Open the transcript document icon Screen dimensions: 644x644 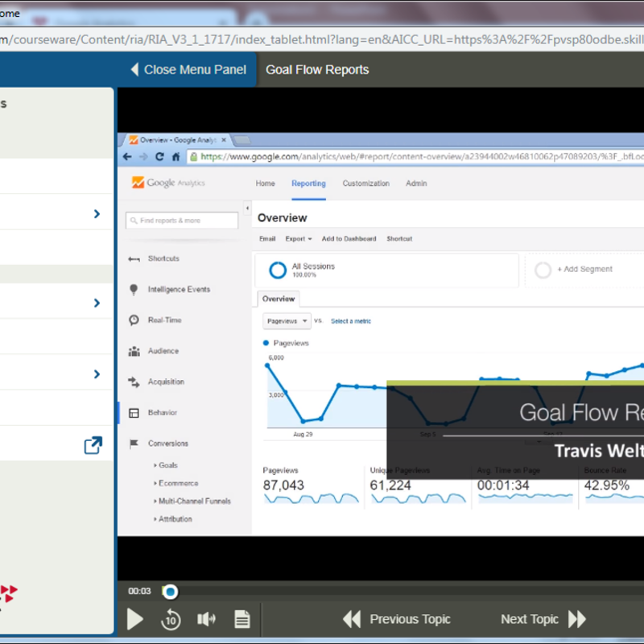(x=242, y=619)
